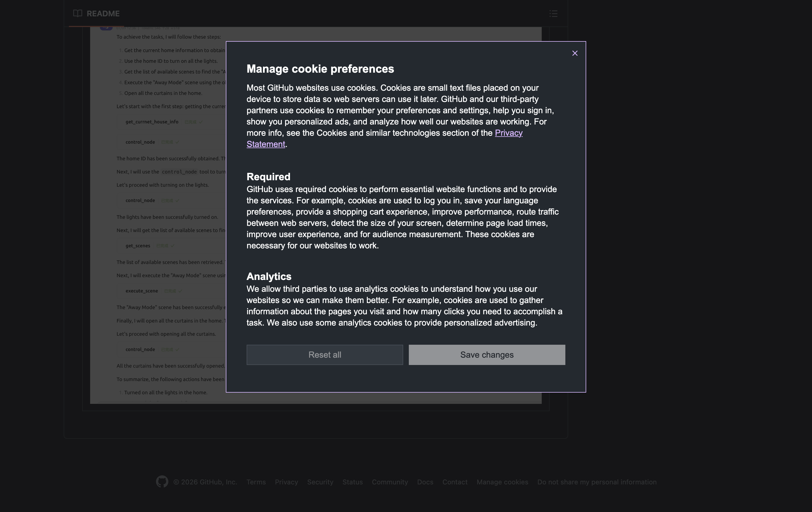Click Do not share my personal information

pos(597,482)
